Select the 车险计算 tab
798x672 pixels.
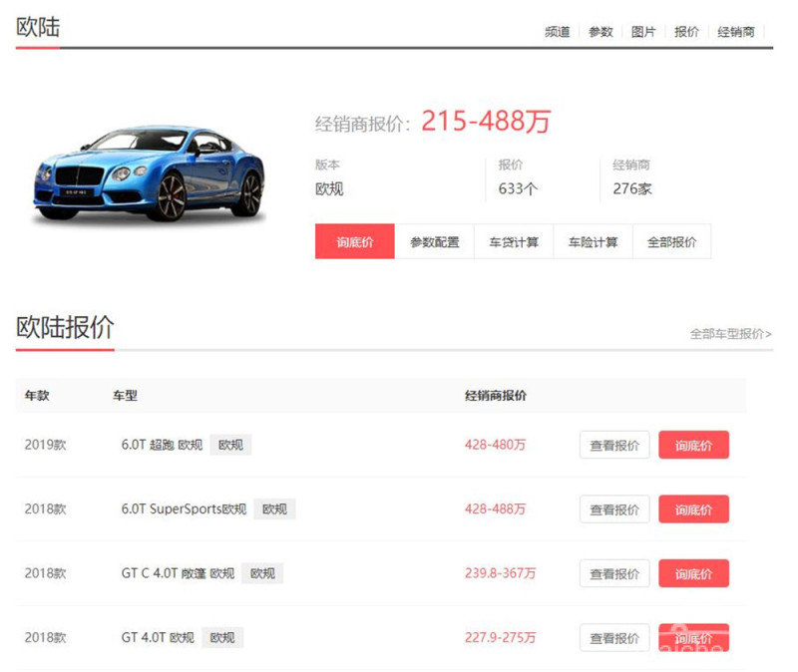pos(594,242)
